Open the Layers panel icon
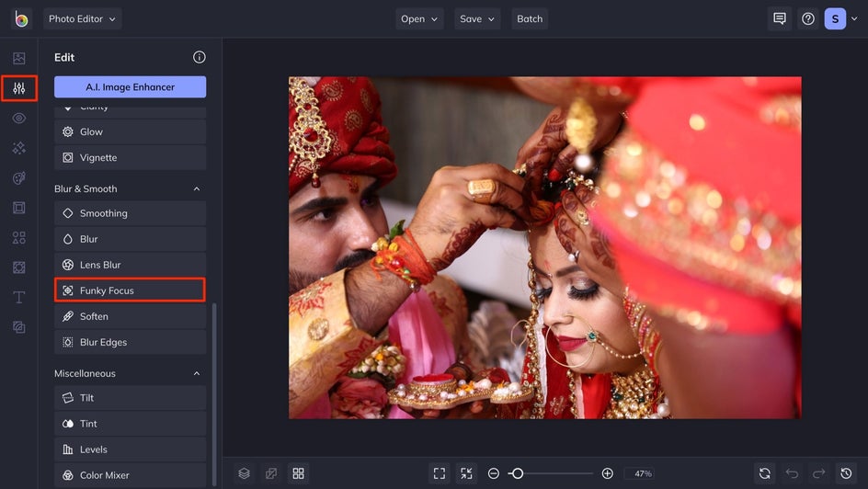 [244, 473]
